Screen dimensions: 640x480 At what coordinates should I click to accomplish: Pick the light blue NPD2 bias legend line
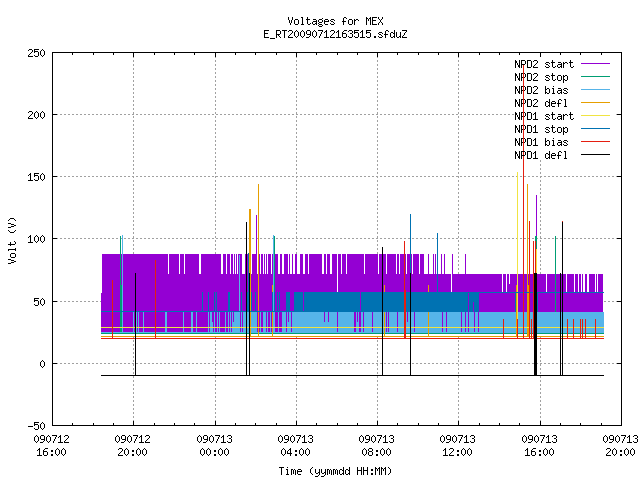595,90
